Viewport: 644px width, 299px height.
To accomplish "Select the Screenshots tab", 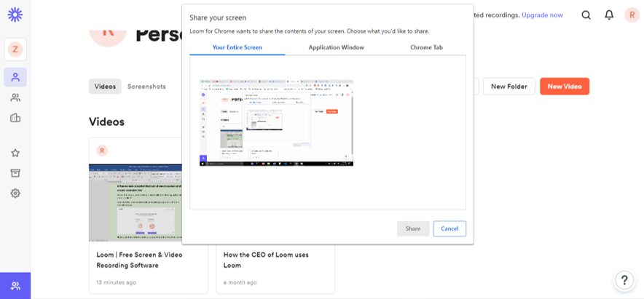I will tap(146, 87).
